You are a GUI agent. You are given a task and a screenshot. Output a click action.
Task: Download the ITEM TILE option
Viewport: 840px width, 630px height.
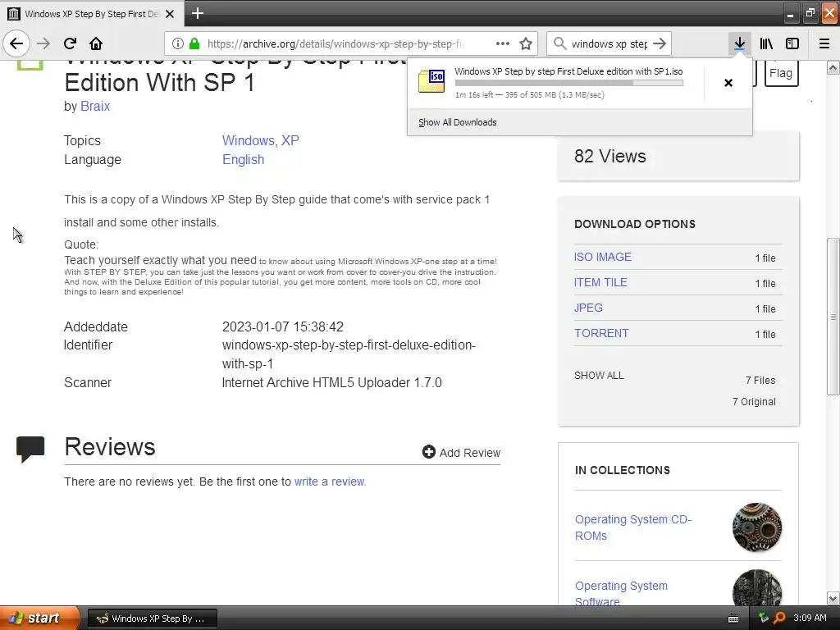pyautogui.click(x=600, y=282)
